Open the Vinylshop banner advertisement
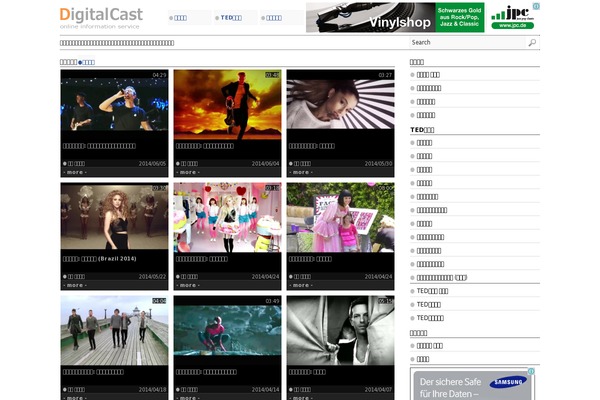 (395, 18)
